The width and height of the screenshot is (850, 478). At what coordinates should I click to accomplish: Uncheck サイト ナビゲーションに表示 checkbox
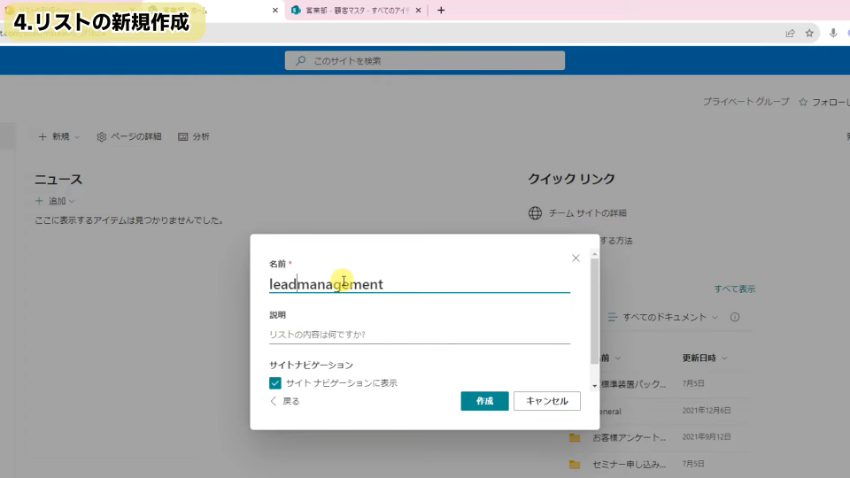click(275, 383)
